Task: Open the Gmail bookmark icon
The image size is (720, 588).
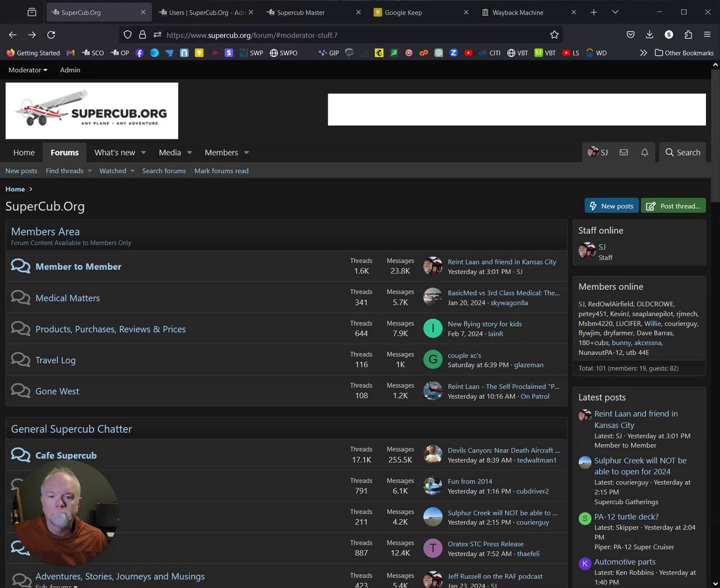Action: 70,53
